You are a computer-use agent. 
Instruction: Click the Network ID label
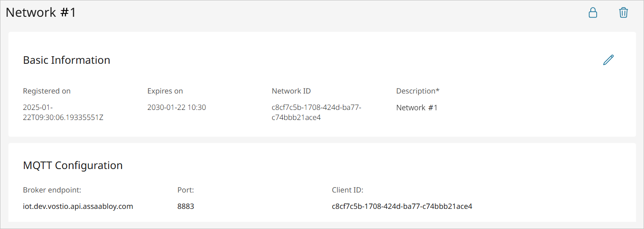coord(291,91)
